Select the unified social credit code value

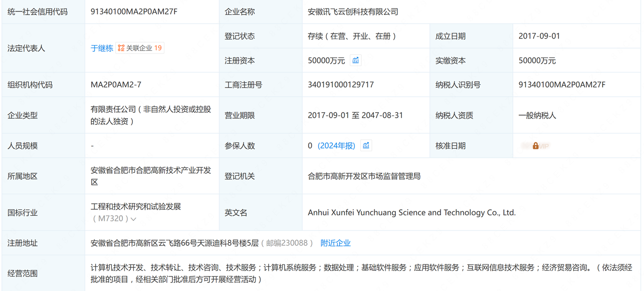point(134,12)
